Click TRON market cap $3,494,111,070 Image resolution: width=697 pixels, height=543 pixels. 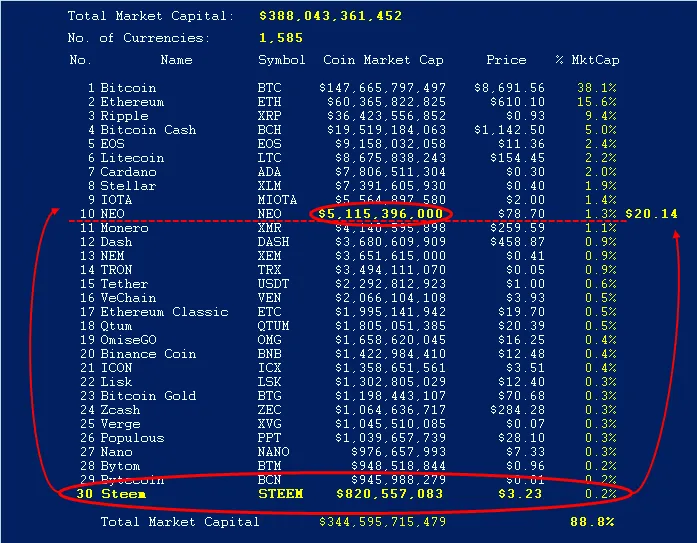click(390, 270)
